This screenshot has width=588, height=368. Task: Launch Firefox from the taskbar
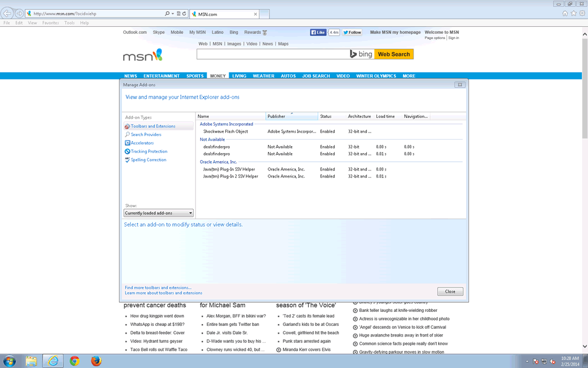tap(96, 361)
